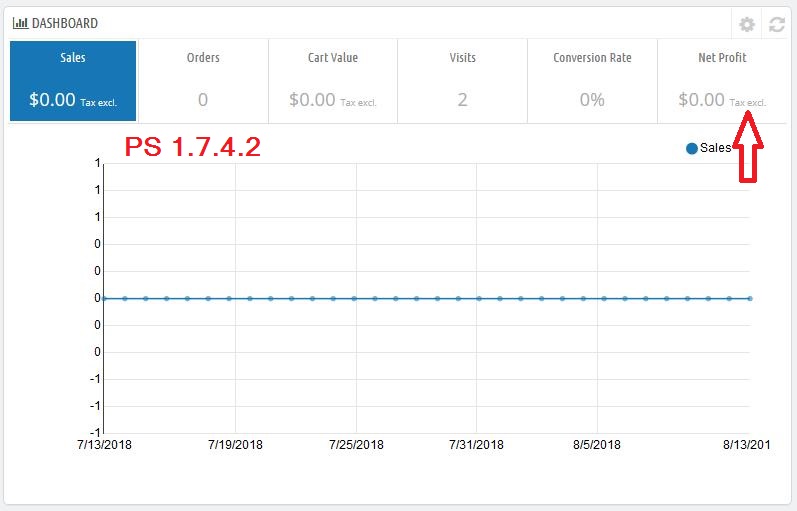The image size is (797, 511).
Task: Open dashboard configuration gear icon
Action: coord(747,24)
